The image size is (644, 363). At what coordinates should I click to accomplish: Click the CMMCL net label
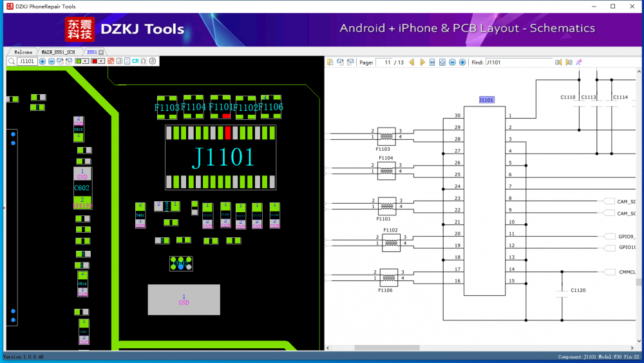[627, 272]
